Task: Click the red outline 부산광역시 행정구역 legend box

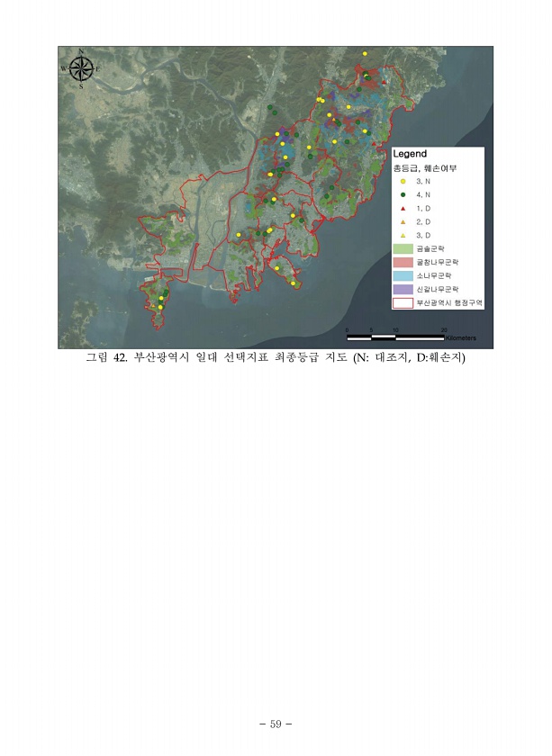Action: [403, 303]
